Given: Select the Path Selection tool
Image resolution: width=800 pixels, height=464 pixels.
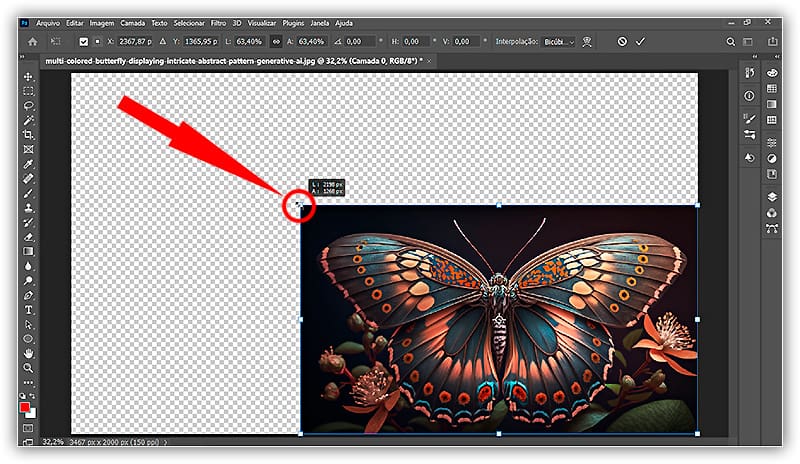Looking at the screenshot, I should click(29, 325).
